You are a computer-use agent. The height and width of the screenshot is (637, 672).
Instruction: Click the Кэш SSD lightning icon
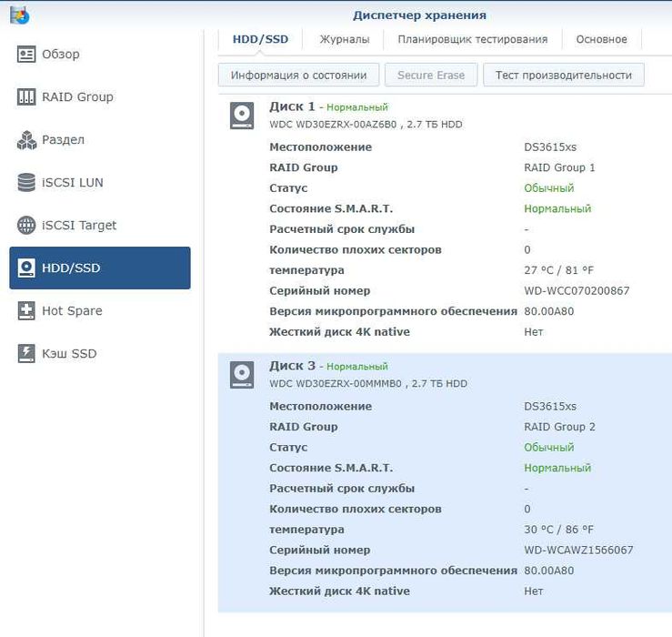pos(26,353)
